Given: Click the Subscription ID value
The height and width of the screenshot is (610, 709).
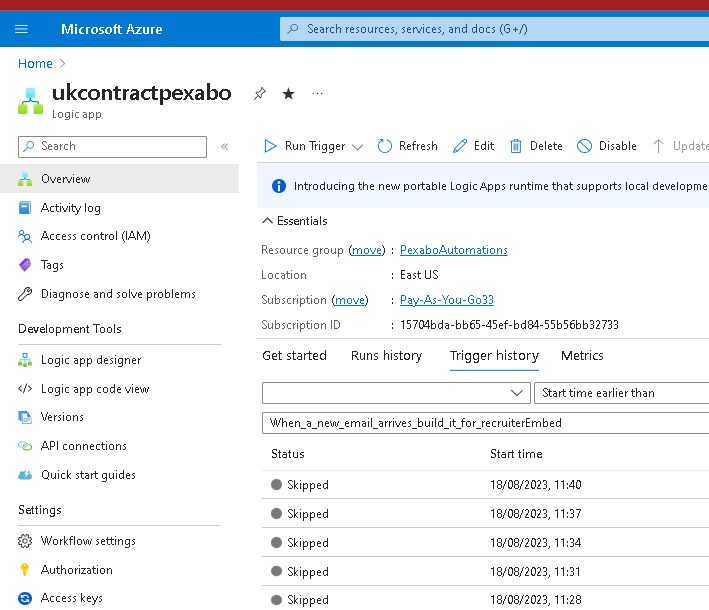Looking at the screenshot, I should (x=509, y=325).
